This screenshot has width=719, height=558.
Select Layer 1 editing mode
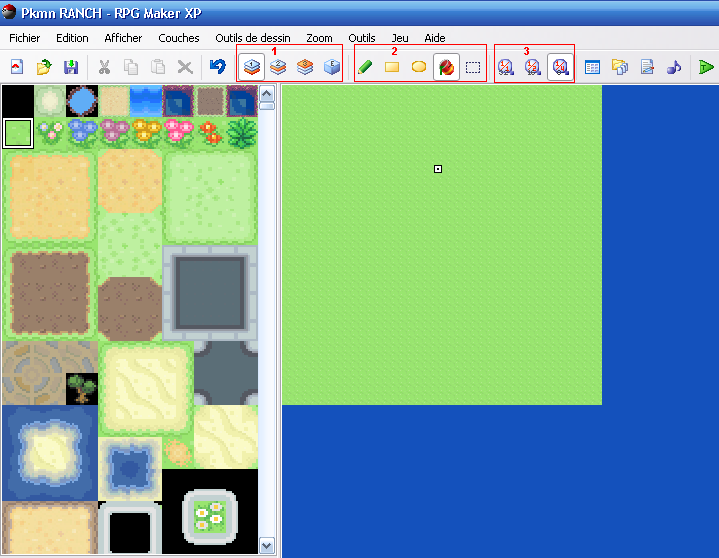(251, 67)
